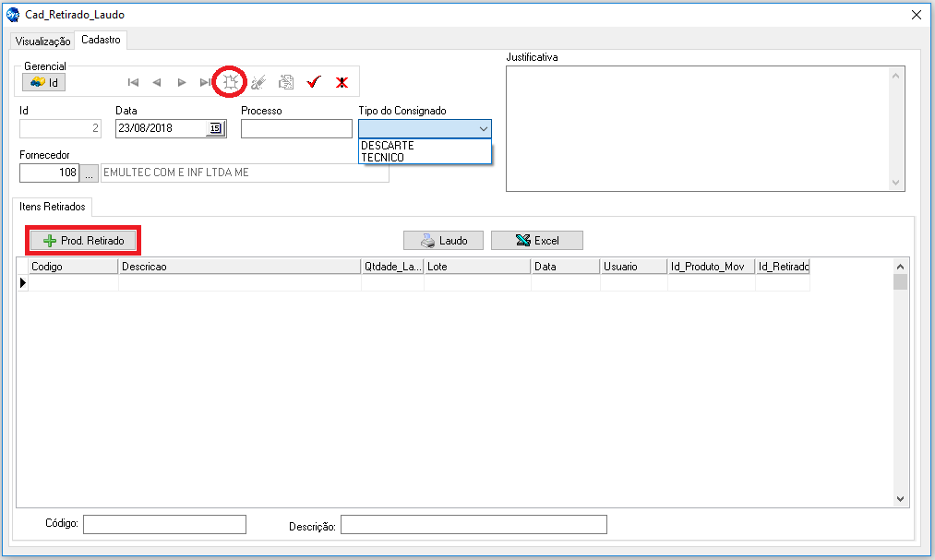
Task: Go to the first record
Action: (133, 82)
